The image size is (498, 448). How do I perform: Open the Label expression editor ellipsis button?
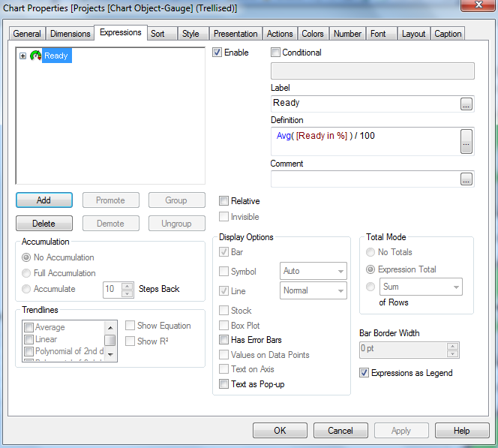coord(466,104)
